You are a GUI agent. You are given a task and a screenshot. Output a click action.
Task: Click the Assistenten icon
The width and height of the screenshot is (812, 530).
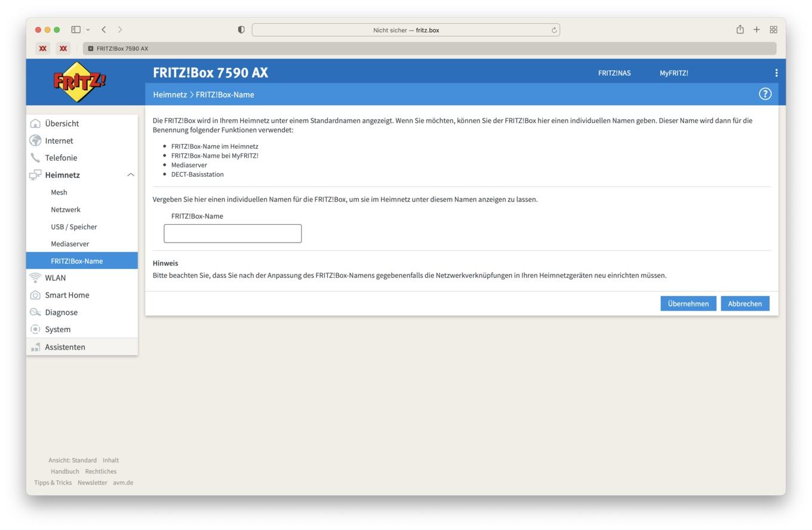click(35, 347)
